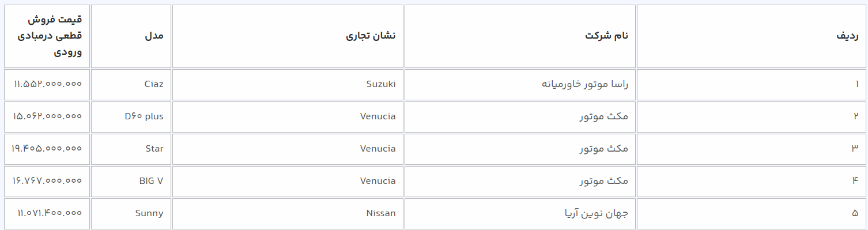
Task: Click the price ۱۶.۷۶۷.۰۰۰.۰۰۰ cell
Action: [47, 181]
